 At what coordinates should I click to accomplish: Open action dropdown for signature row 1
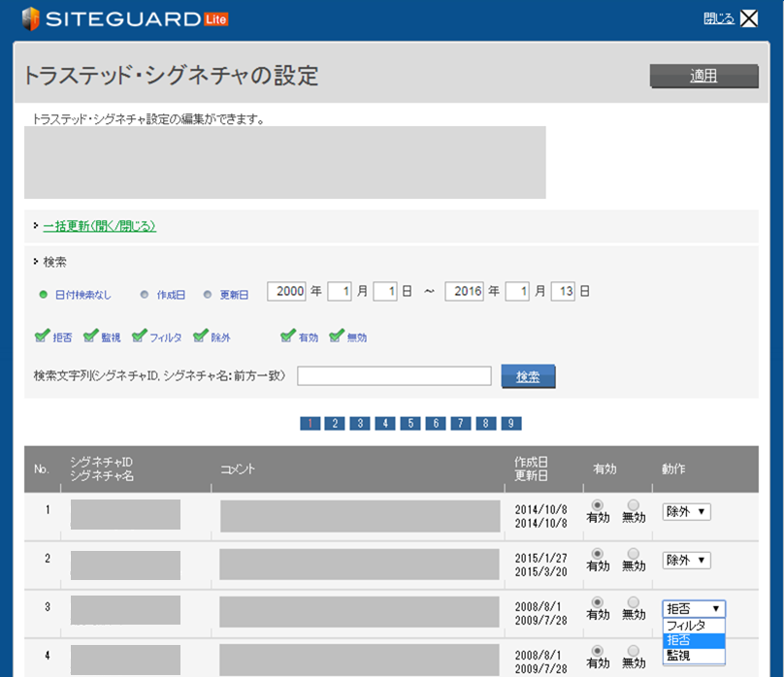(x=686, y=511)
